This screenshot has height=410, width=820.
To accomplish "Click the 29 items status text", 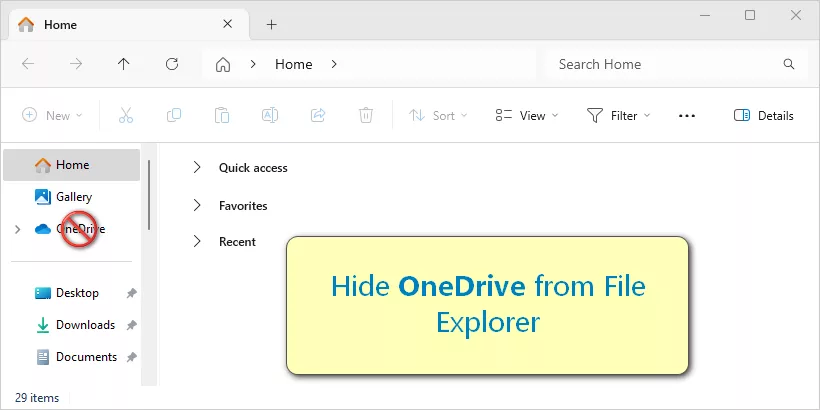I will [37, 398].
